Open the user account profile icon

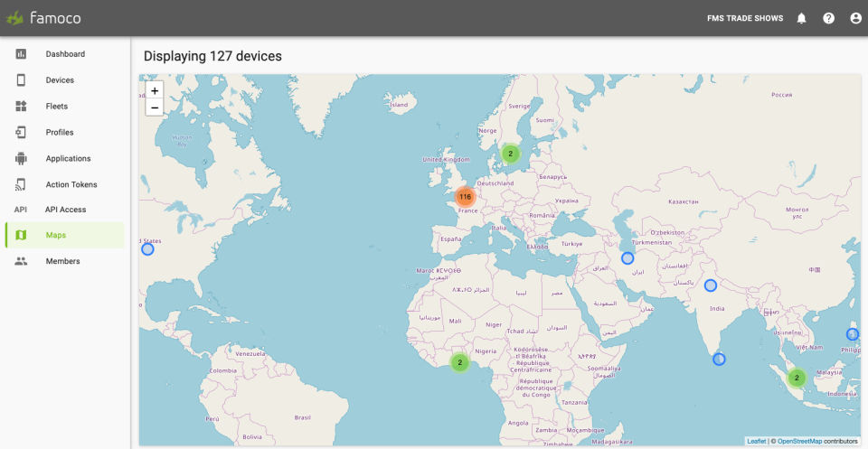tap(856, 18)
